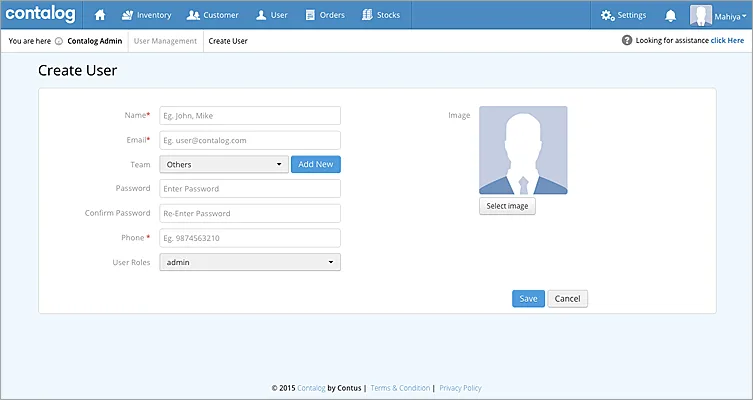Open the Terms & Condition footer link
753x400 pixels.
click(400, 388)
